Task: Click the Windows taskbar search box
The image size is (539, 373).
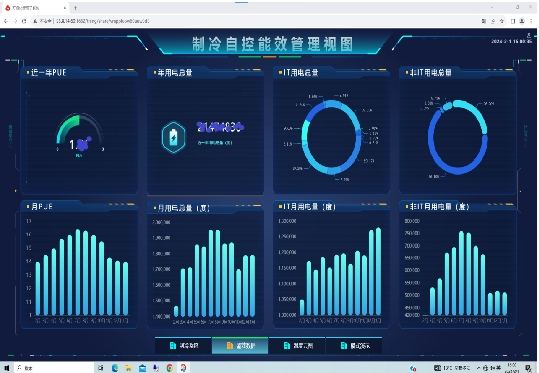Action: [x=54, y=368]
